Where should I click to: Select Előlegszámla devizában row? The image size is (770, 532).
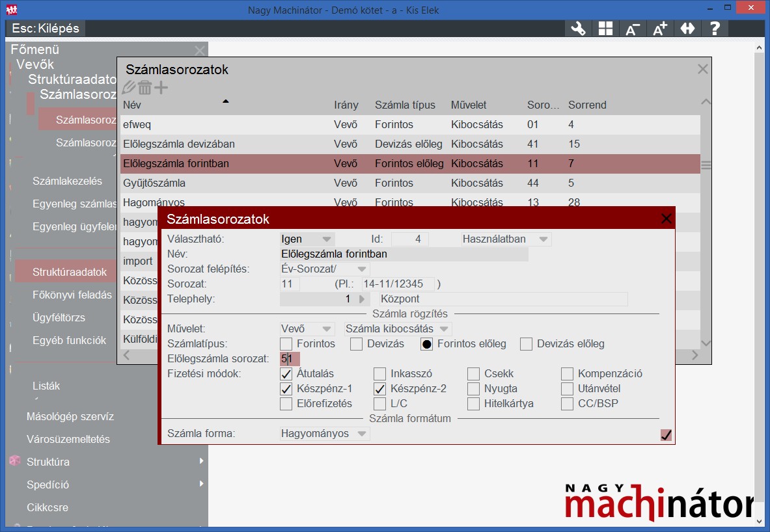point(410,144)
